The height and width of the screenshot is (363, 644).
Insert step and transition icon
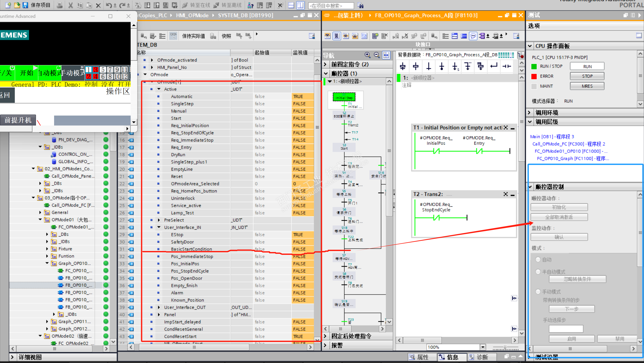point(403,66)
